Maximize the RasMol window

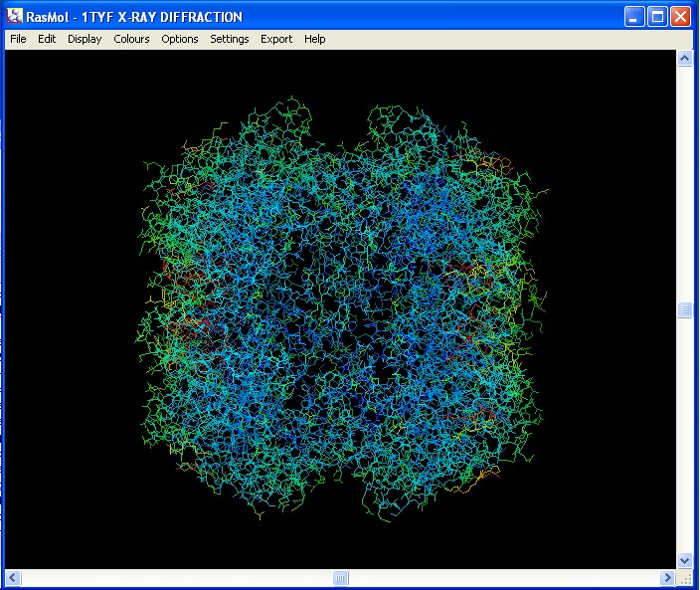(657, 17)
